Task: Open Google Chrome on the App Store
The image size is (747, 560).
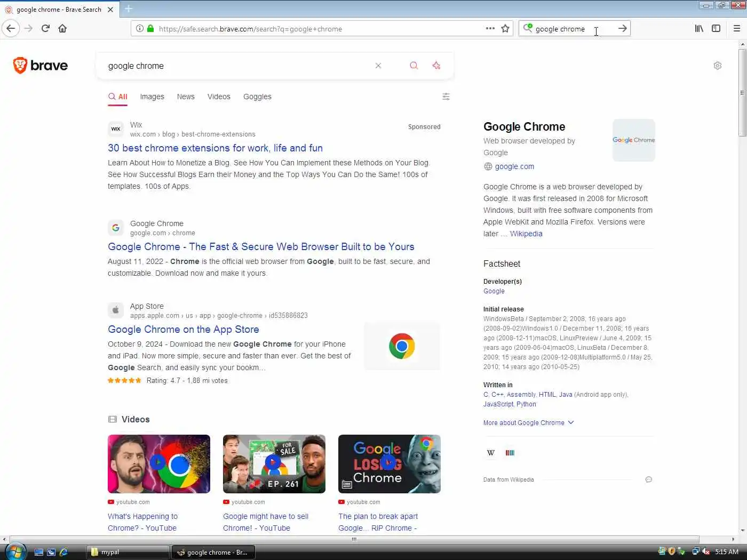Action: tap(184, 329)
